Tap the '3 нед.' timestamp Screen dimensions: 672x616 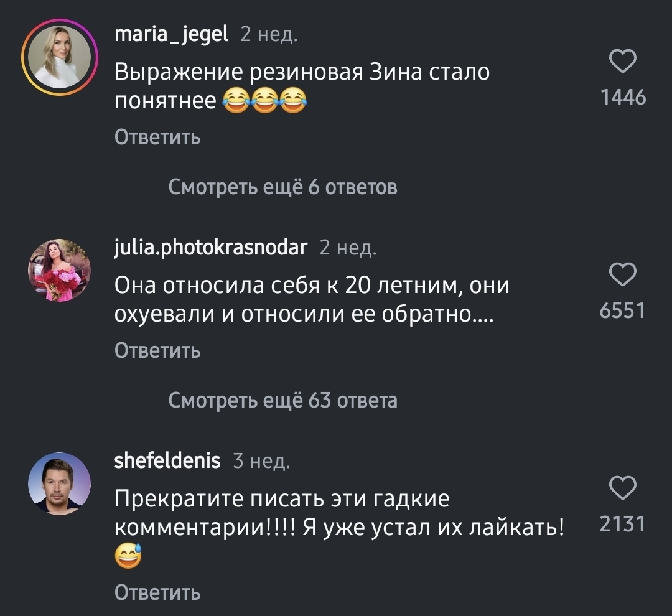pos(261,462)
